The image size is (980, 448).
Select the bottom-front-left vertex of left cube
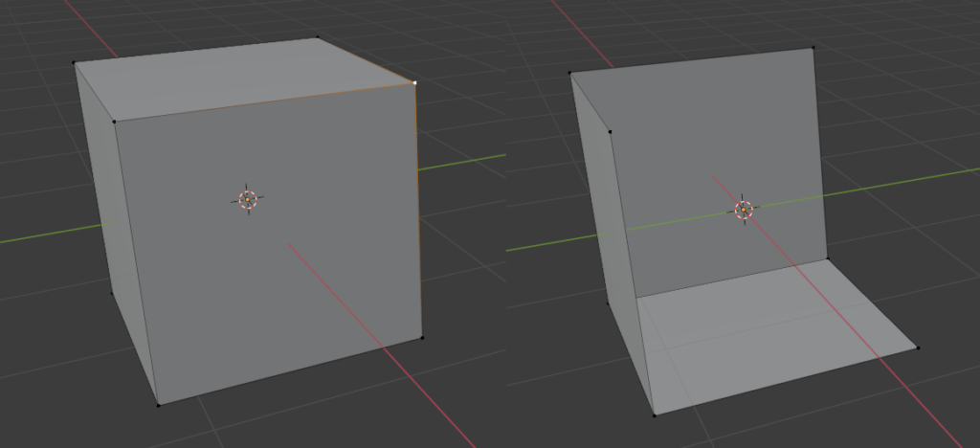[x=158, y=405]
